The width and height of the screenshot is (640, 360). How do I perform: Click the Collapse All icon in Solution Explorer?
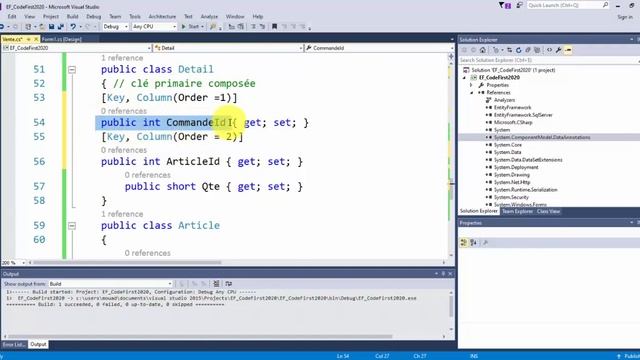[528, 50]
